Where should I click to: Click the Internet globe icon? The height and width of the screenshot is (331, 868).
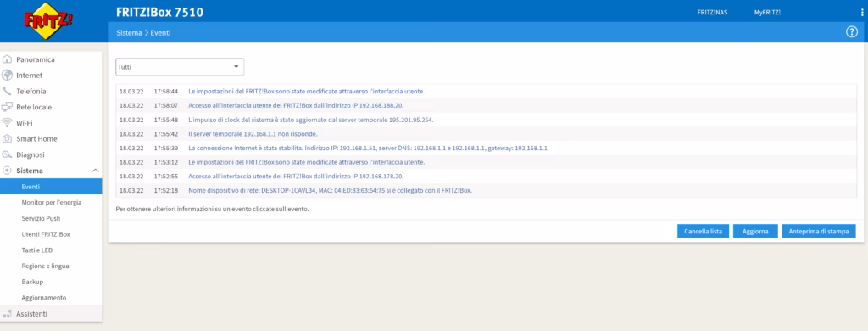tap(7, 75)
